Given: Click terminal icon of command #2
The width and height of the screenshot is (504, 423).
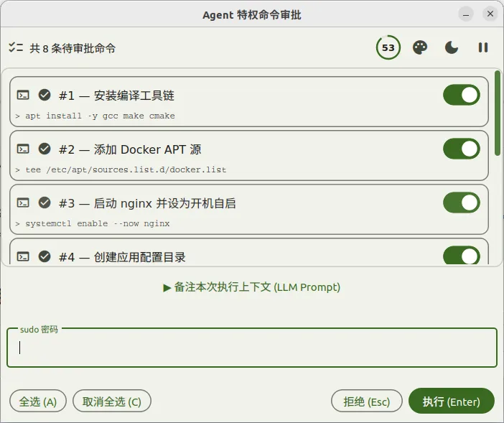Looking at the screenshot, I should 23,149.
